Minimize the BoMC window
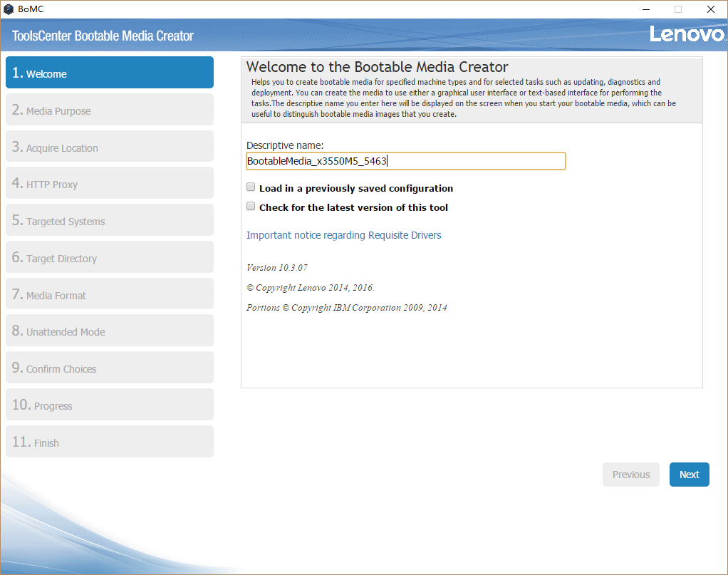 coord(646,9)
